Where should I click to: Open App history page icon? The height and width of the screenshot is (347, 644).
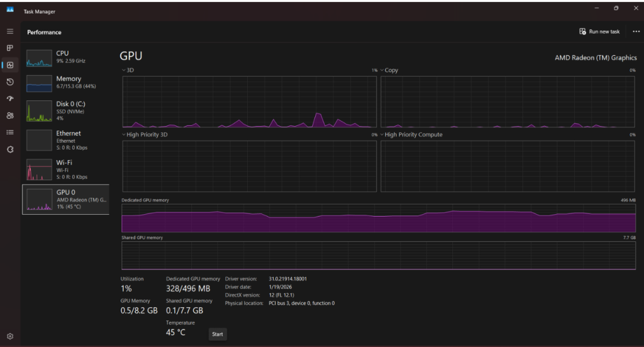point(10,82)
